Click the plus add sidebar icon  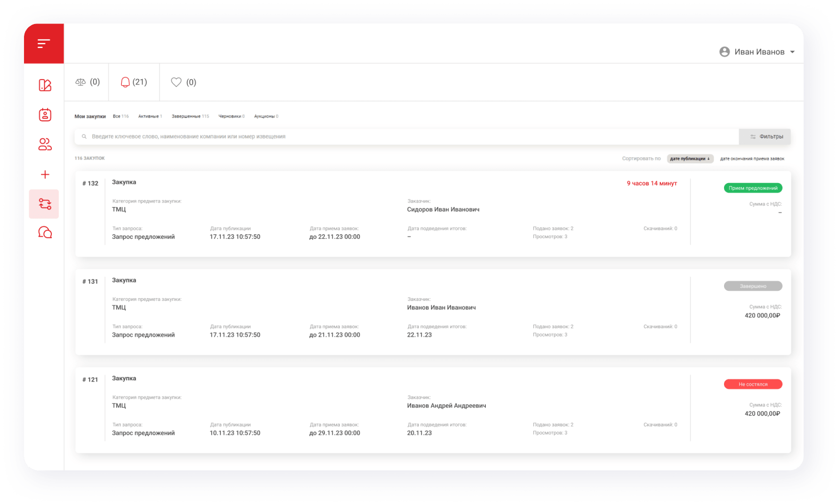tap(45, 175)
